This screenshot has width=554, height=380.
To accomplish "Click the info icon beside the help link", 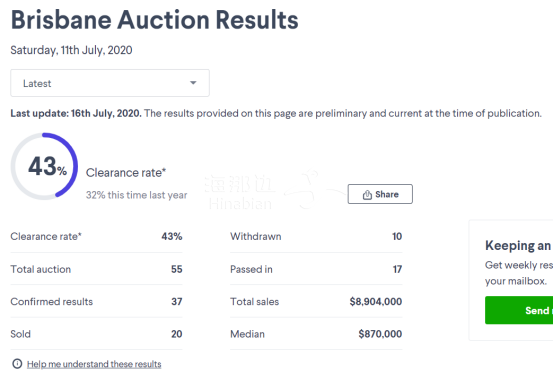I will point(17,364).
